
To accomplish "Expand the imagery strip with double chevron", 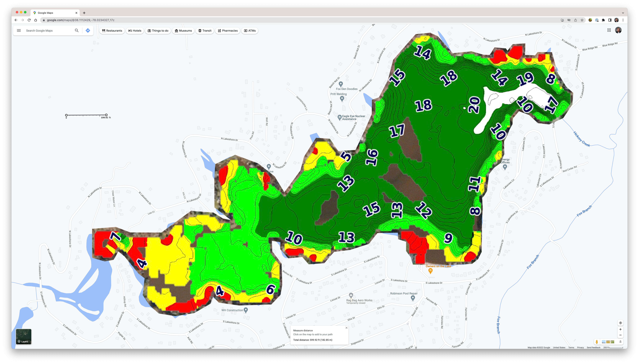I will click(x=620, y=342).
